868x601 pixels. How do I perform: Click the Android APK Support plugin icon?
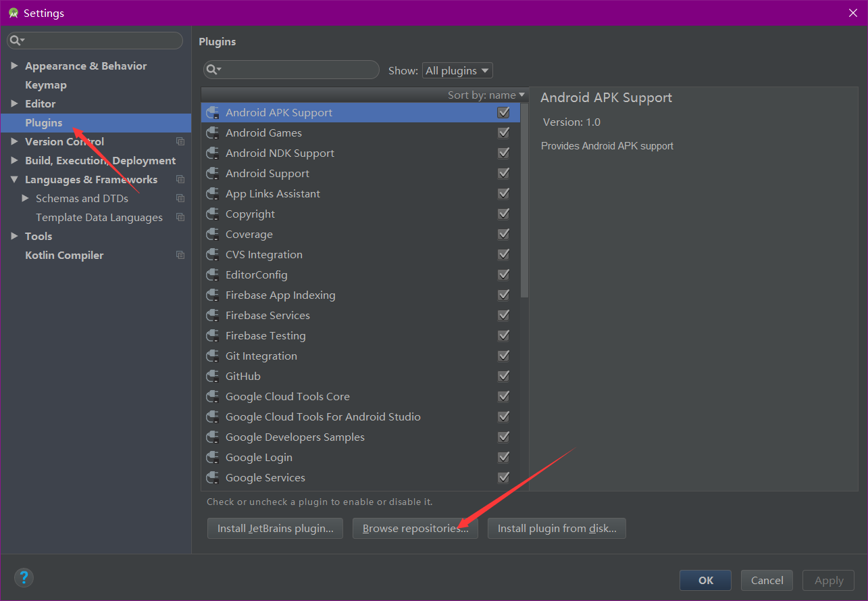point(213,113)
